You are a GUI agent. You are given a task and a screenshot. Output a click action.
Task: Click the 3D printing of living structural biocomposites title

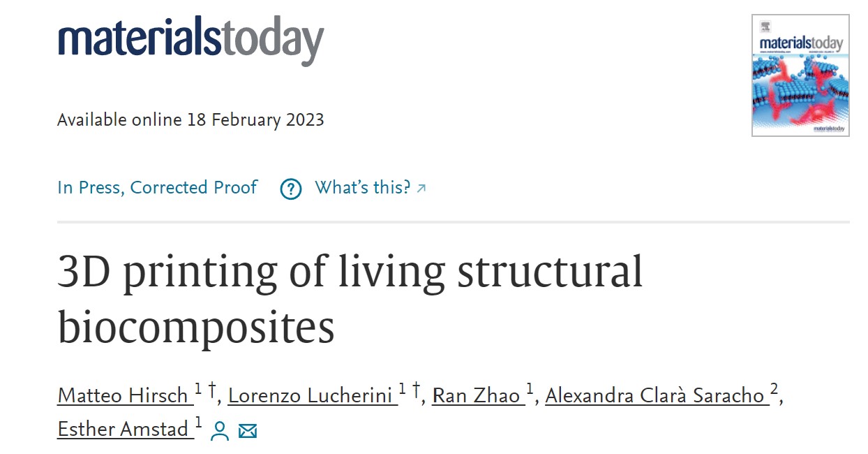coord(350,299)
